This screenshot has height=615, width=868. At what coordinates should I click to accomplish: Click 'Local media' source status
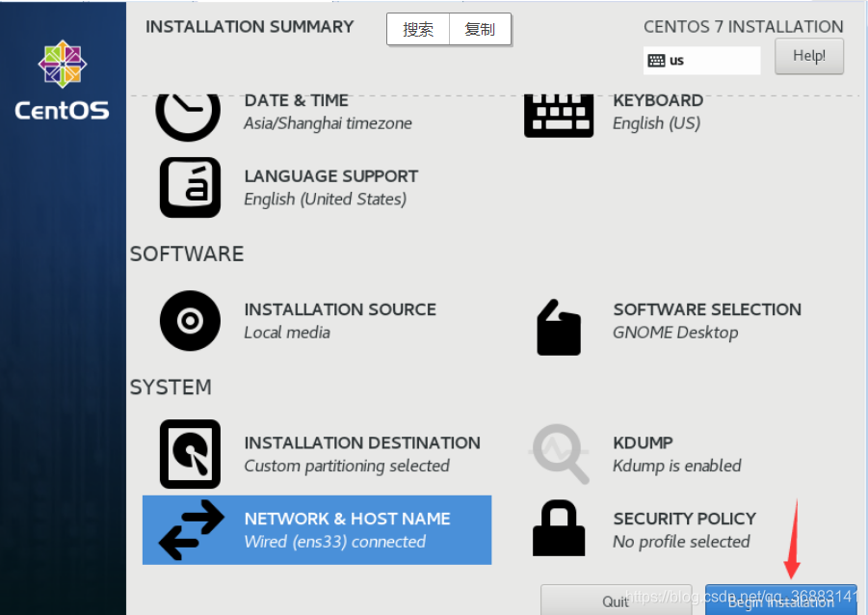coord(287,333)
